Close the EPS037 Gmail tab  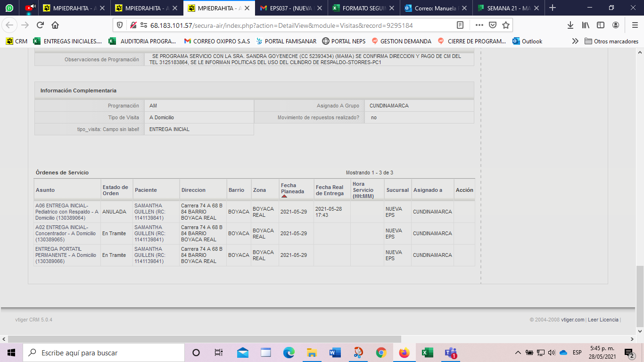click(x=320, y=8)
